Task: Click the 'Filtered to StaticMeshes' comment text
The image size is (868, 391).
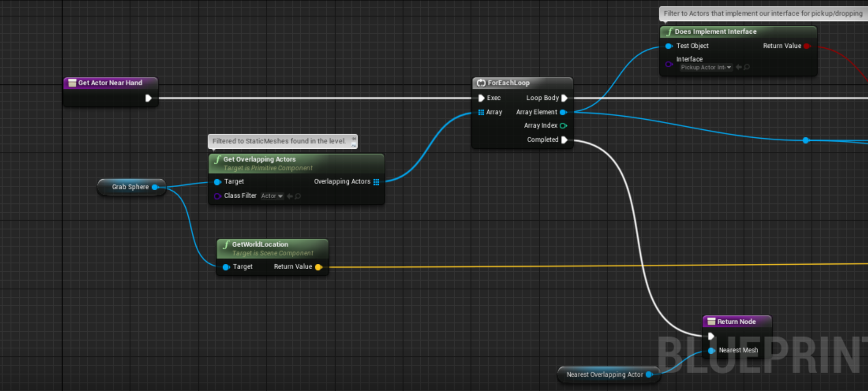Action: (279, 141)
